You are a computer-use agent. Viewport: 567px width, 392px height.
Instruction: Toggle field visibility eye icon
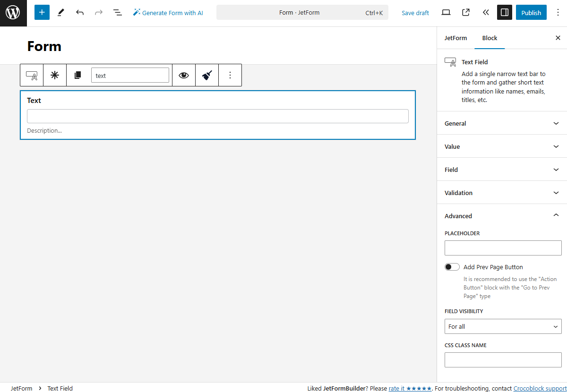tap(184, 75)
